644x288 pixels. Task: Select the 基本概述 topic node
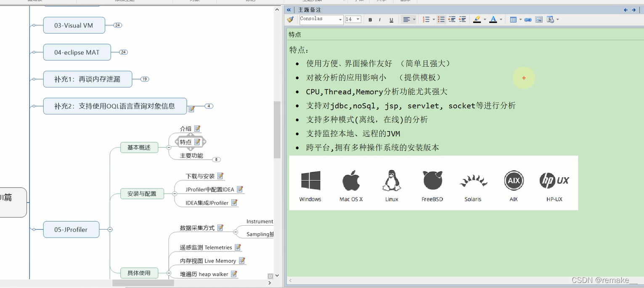139,147
